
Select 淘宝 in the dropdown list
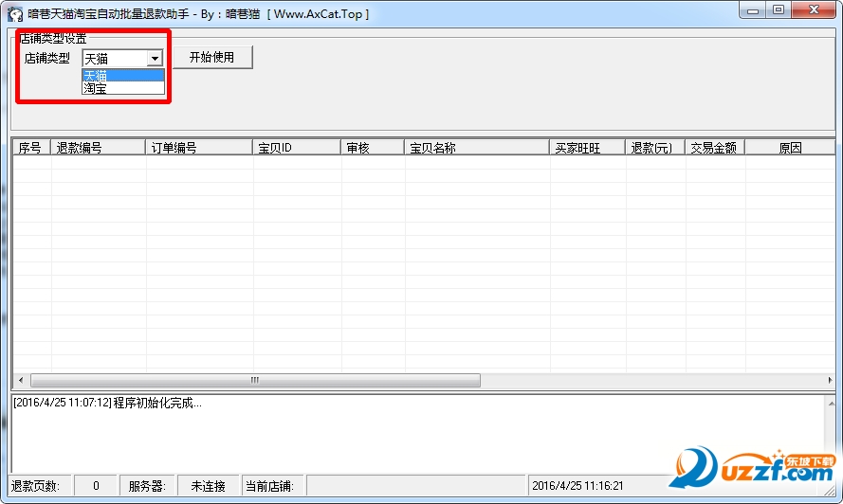[123, 88]
